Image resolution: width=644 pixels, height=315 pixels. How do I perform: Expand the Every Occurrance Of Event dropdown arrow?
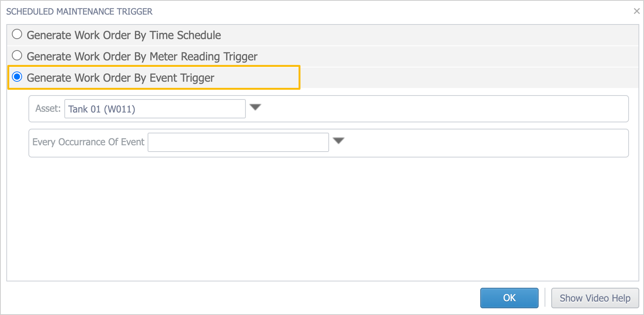pos(339,141)
